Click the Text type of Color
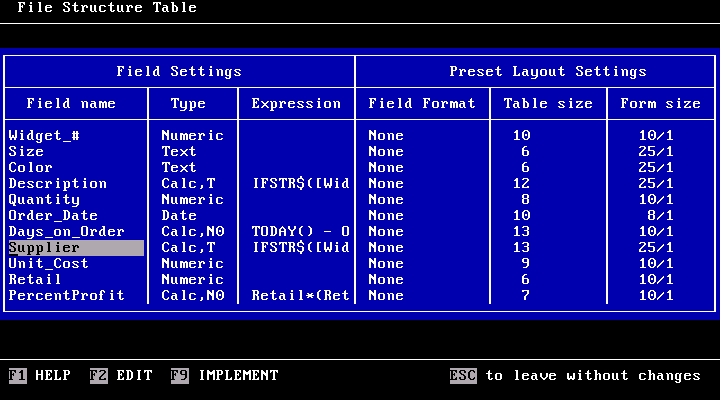The width and height of the screenshot is (720, 400). tap(179, 168)
